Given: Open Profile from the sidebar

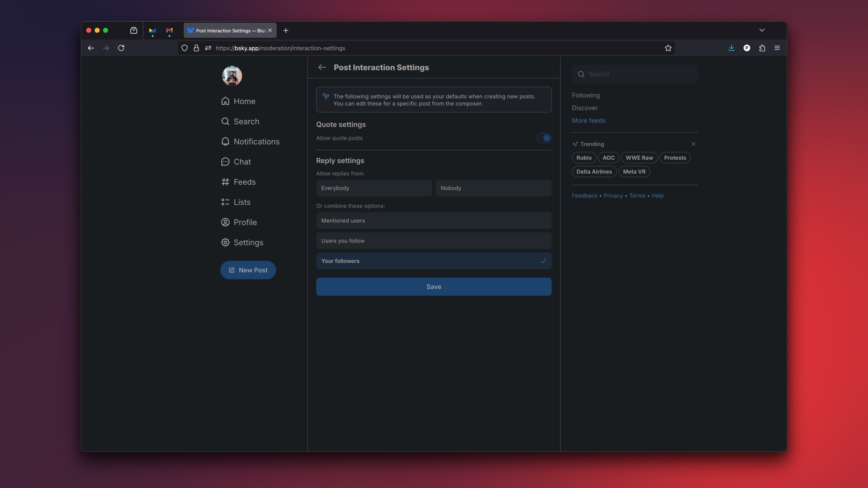Looking at the screenshot, I should click(239, 222).
